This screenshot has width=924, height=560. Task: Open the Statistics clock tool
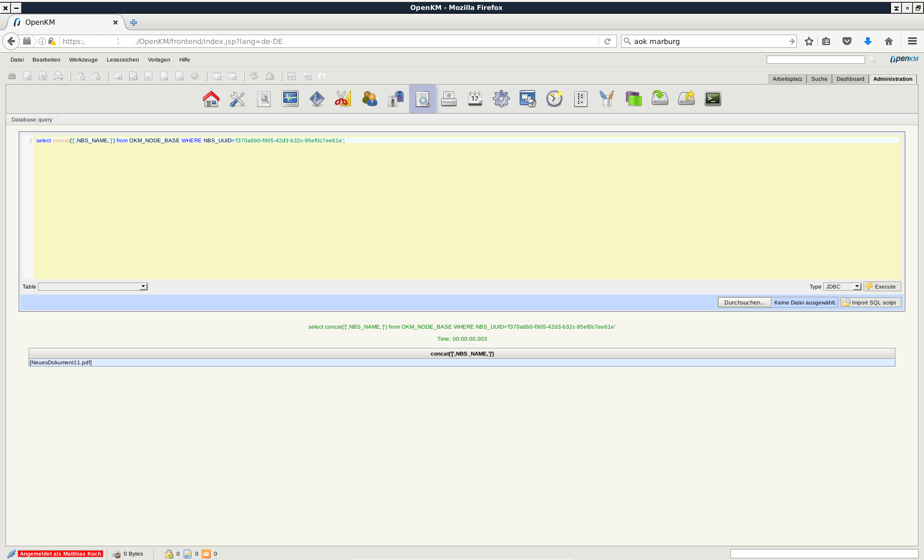tap(554, 98)
